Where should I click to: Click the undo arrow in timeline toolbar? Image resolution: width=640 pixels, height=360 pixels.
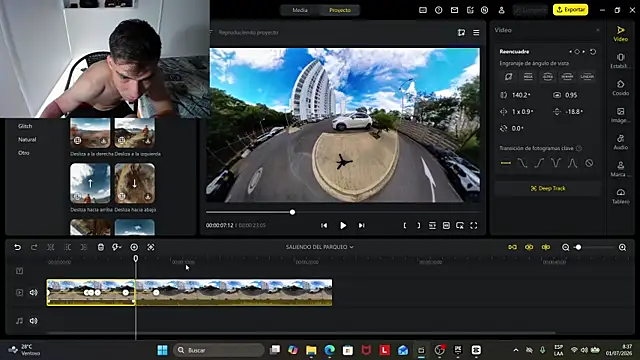click(x=18, y=247)
